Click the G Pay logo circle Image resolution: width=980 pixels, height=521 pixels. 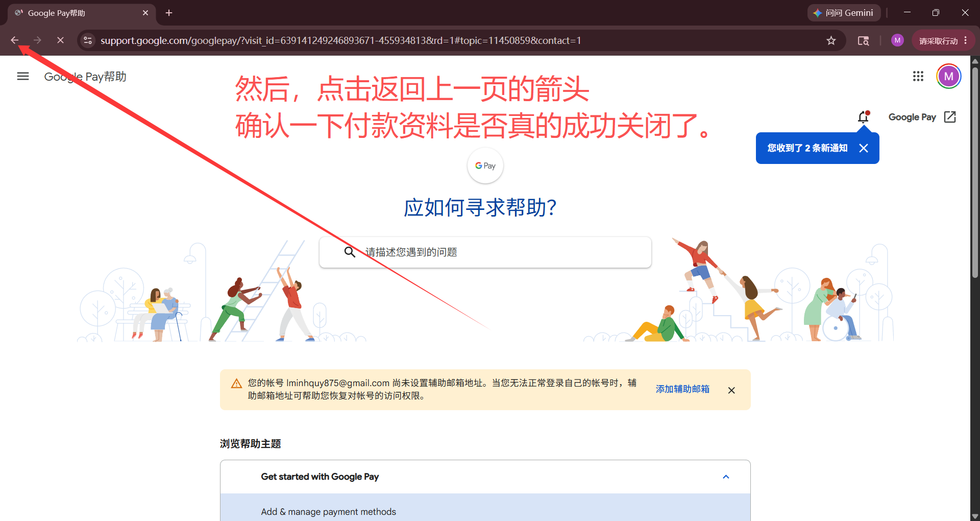(x=485, y=165)
